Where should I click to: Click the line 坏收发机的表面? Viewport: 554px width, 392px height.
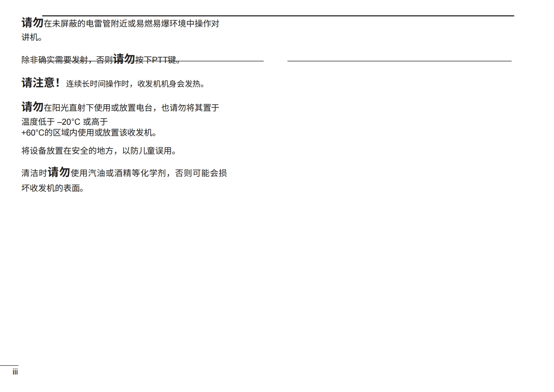[x=53, y=188]
